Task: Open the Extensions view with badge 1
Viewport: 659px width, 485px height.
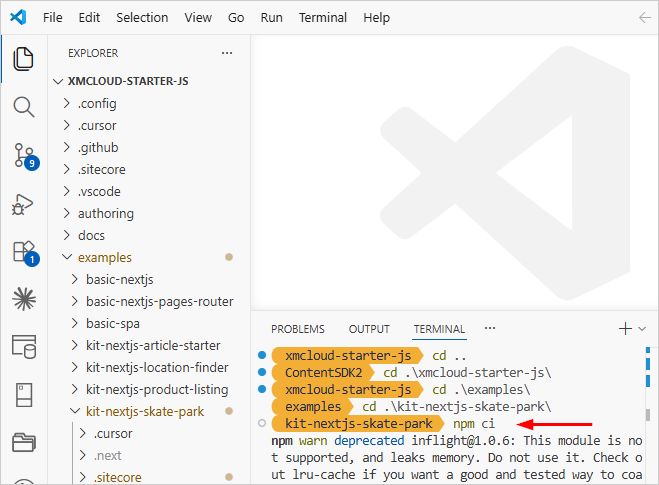Action: pyautogui.click(x=26, y=253)
